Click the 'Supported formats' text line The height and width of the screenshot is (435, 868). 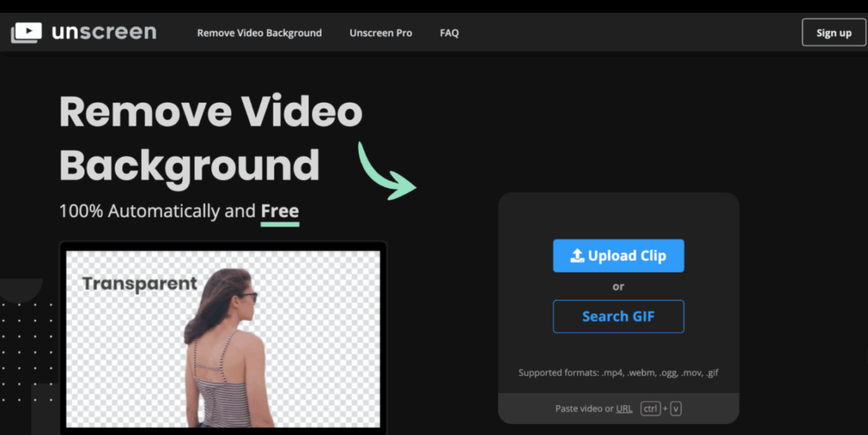618,373
